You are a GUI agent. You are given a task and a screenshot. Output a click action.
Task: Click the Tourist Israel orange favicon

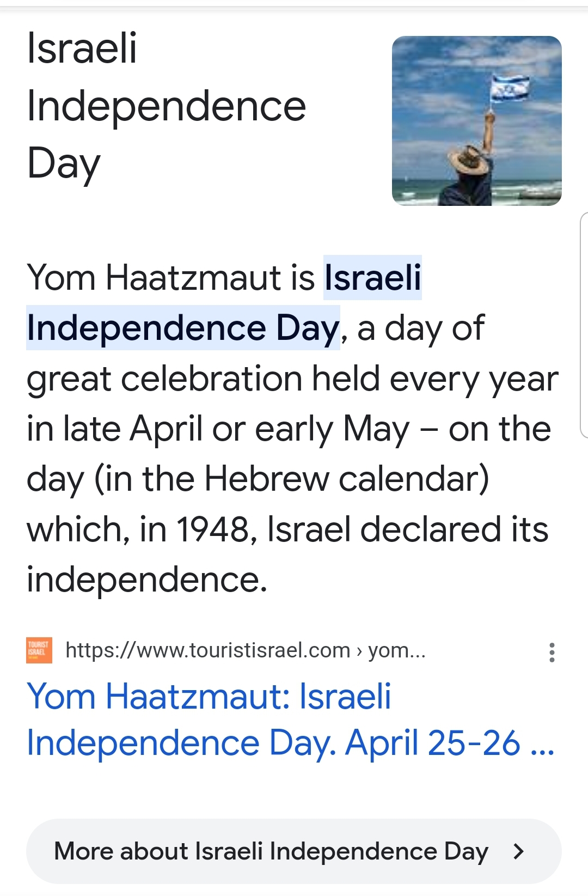(39, 650)
